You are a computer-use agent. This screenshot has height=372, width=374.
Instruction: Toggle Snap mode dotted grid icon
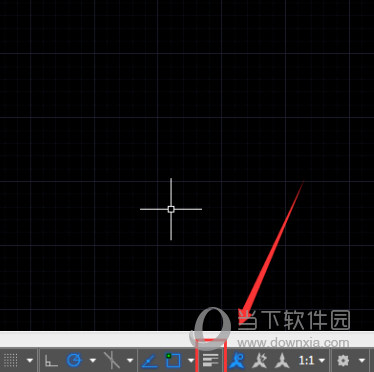tap(10, 360)
